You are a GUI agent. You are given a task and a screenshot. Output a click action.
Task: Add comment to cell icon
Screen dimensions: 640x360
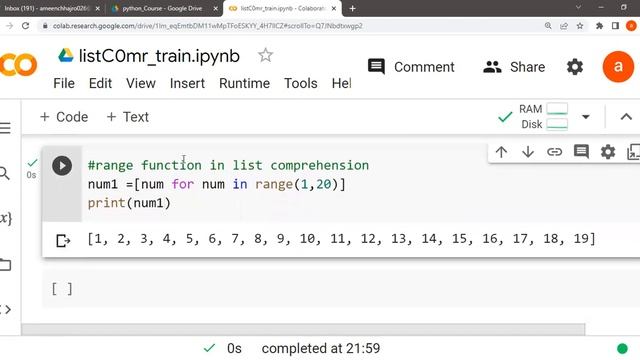[581, 152]
